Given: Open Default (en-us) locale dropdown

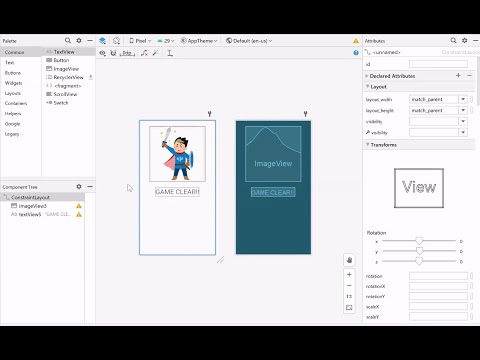Looking at the screenshot, I should 249,41.
